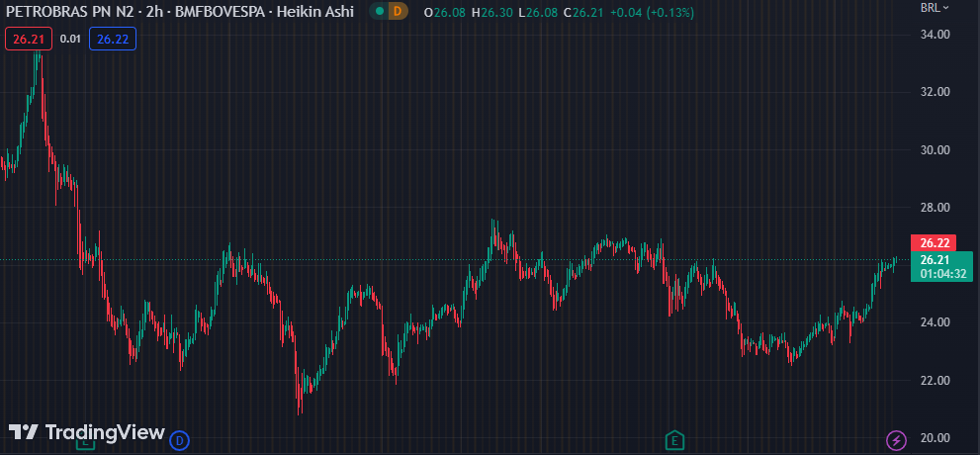Screen dimensions: 980x455
Task: Click the 24.00 price axis label
Action: click(935, 322)
